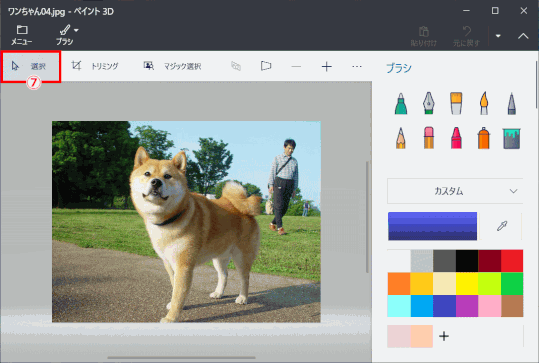539x363 pixels.
Task: Choose the dark red color swatch
Action: (x=490, y=261)
